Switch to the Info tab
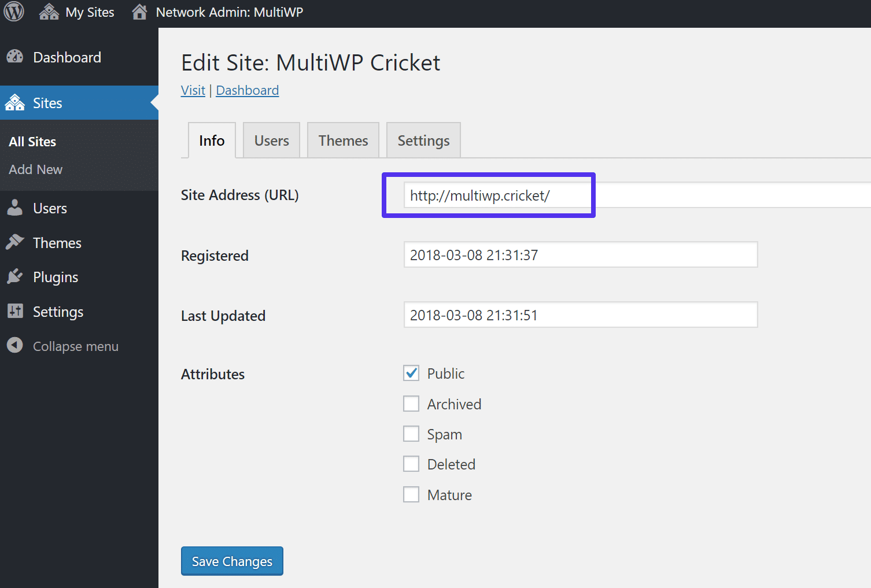The height and width of the screenshot is (588, 871). click(212, 140)
